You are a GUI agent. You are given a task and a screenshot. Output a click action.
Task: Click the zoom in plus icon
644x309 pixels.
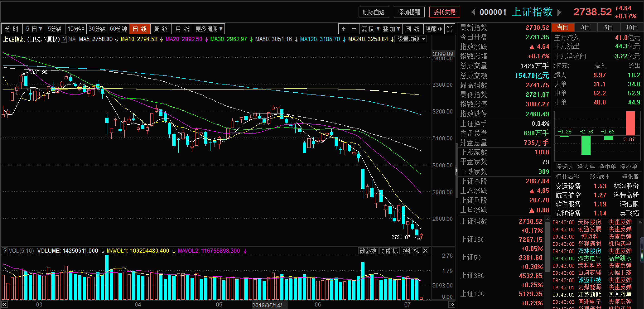click(x=343, y=29)
